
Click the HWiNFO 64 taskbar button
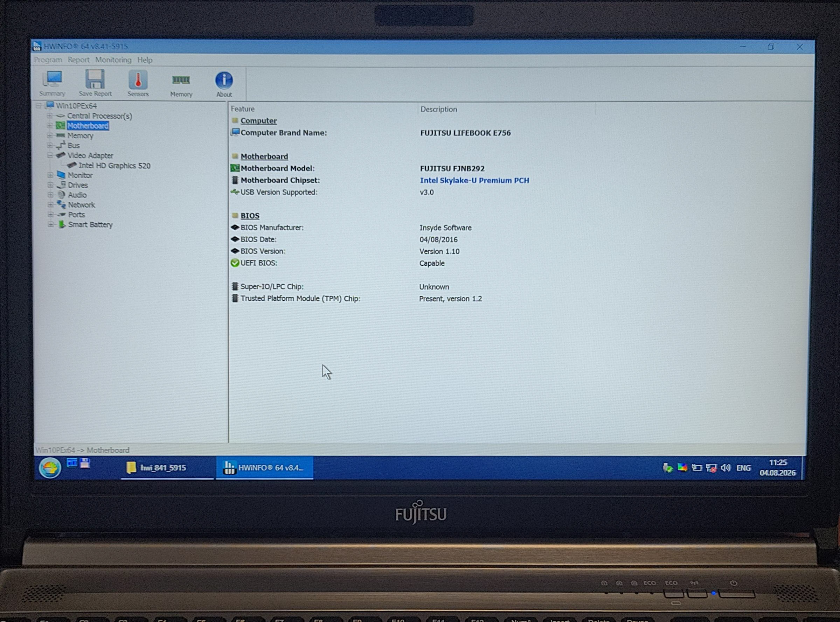pos(264,468)
